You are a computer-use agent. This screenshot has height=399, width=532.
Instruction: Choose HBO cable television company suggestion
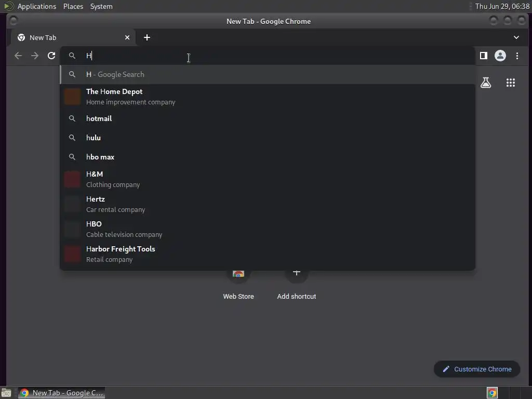point(268,229)
